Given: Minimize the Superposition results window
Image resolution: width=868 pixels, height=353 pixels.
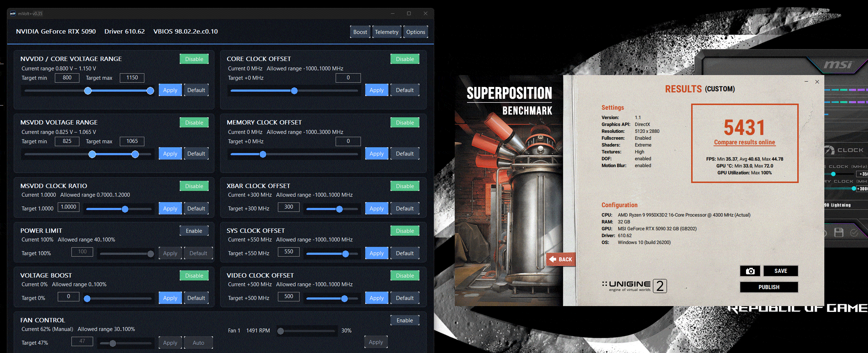Looking at the screenshot, I should tap(806, 82).
